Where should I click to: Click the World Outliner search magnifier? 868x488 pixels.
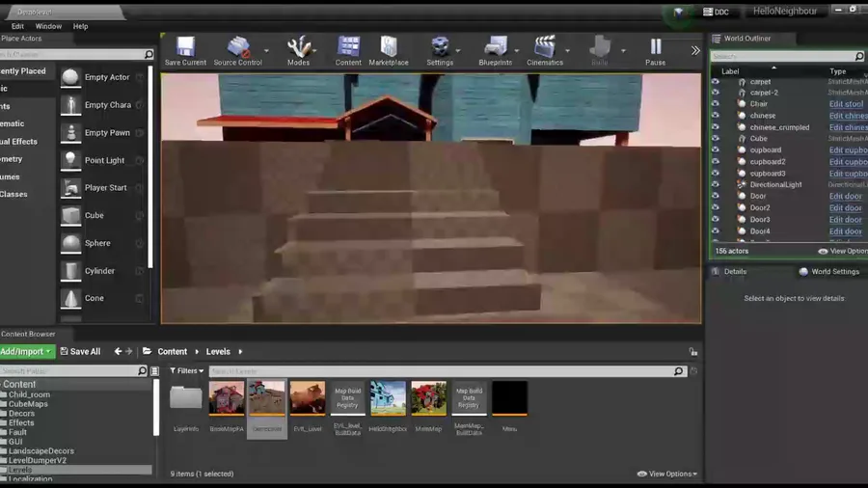(858, 57)
